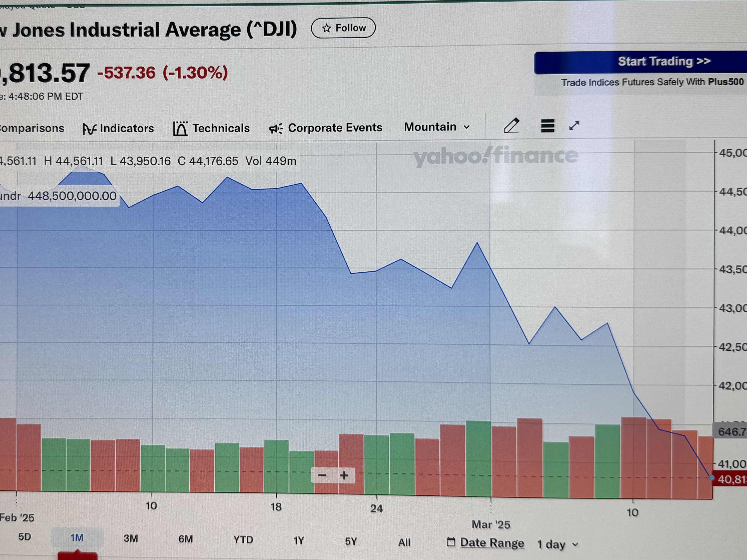747x560 pixels.
Task: Select the 5D time range tab
Action: click(25, 537)
